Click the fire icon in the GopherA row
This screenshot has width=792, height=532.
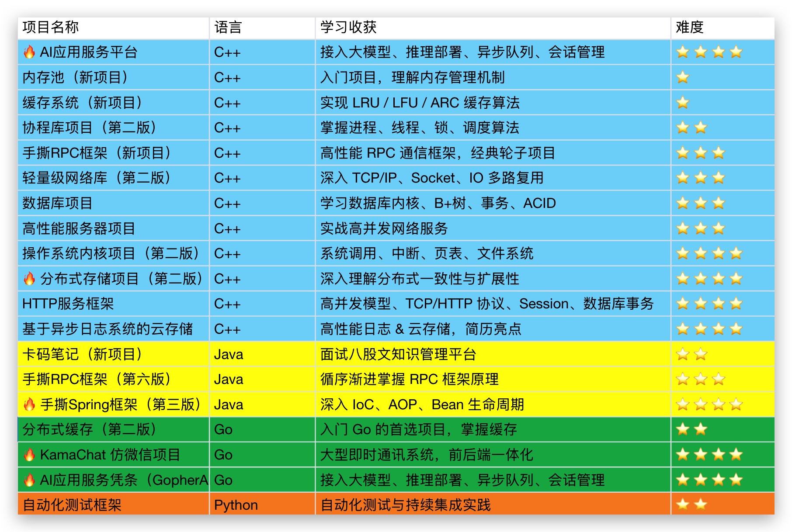coord(29,480)
